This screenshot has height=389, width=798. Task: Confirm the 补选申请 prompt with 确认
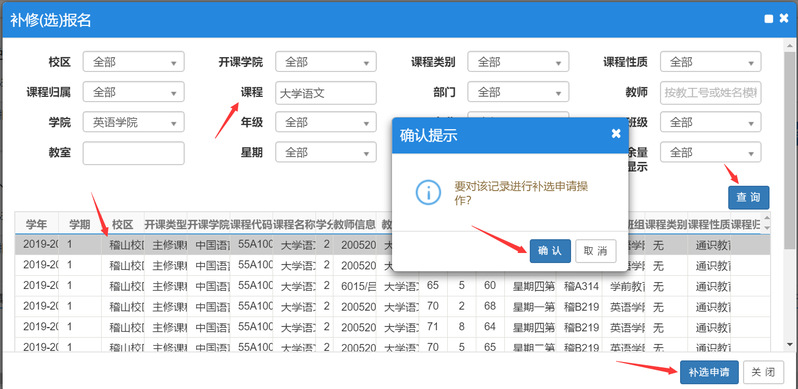(x=550, y=251)
